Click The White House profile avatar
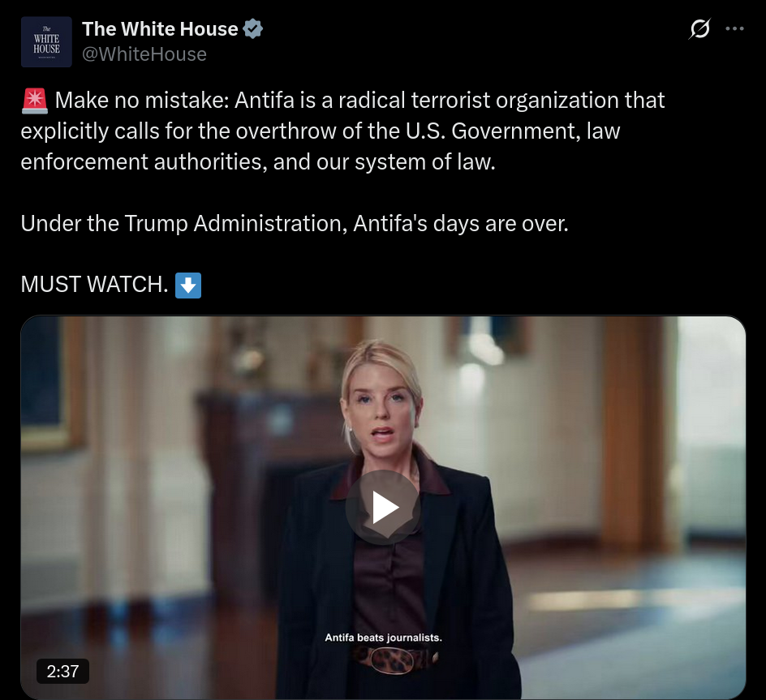This screenshot has height=700, width=766. (46, 42)
